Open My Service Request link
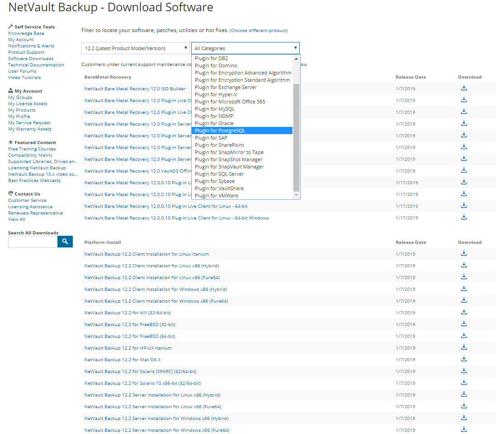504x434 pixels. click(29, 123)
